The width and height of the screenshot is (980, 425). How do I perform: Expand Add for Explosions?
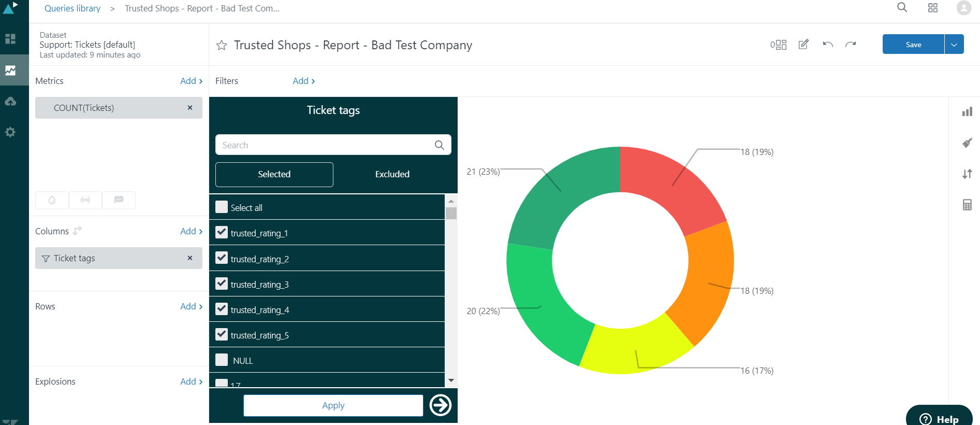(x=191, y=381)
